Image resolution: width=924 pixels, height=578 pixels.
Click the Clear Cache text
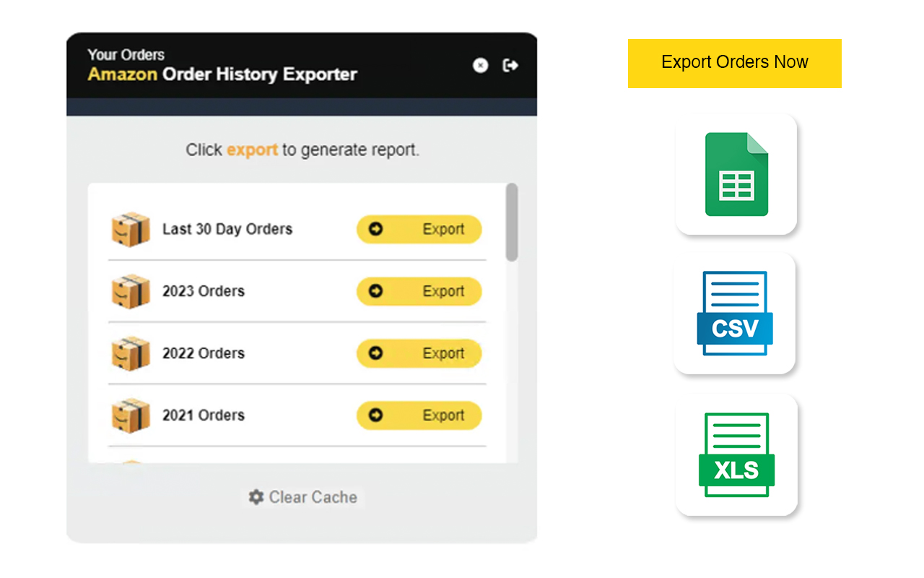coord(313,497)
